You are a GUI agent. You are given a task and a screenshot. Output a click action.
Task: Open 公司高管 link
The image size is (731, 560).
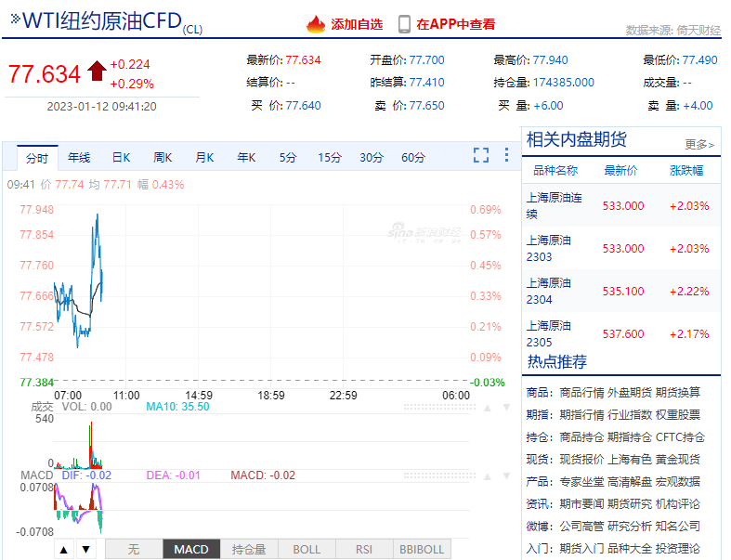[581, 527]
